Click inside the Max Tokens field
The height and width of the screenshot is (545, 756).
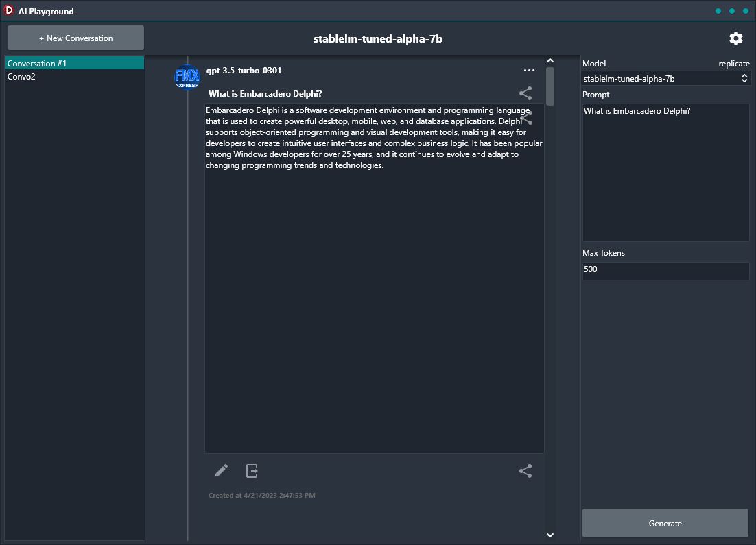[665, 269]
